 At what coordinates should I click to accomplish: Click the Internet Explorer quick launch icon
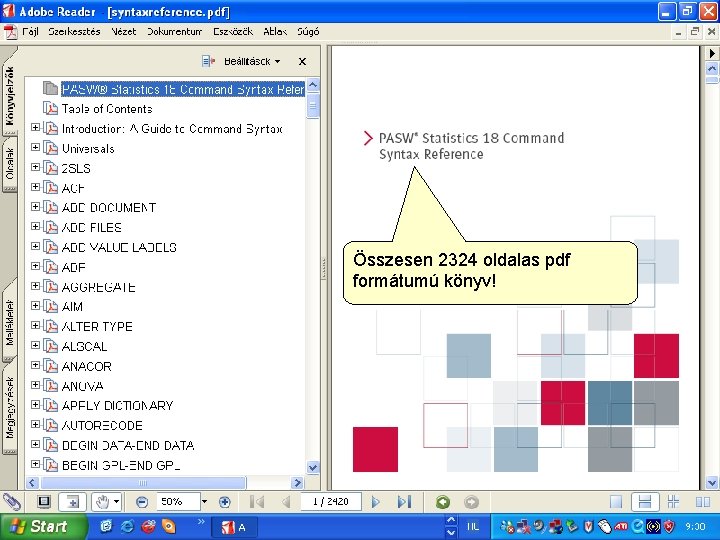coord(127,526)
